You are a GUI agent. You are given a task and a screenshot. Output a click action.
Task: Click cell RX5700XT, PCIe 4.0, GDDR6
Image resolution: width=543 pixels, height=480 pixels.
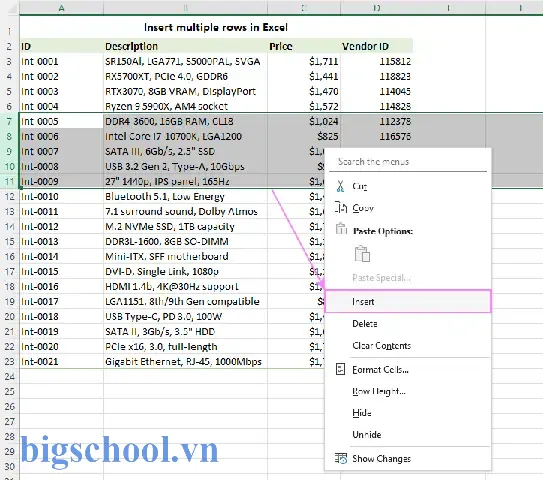pos(185,76)
